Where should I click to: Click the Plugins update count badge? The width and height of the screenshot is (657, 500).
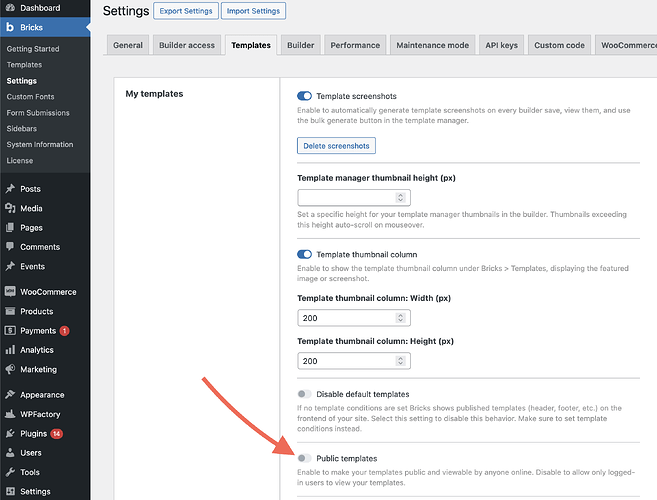click(x=57, y=433)
